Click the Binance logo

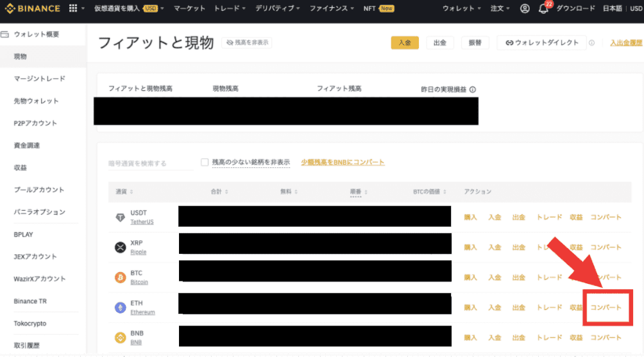tap(33, 8)
